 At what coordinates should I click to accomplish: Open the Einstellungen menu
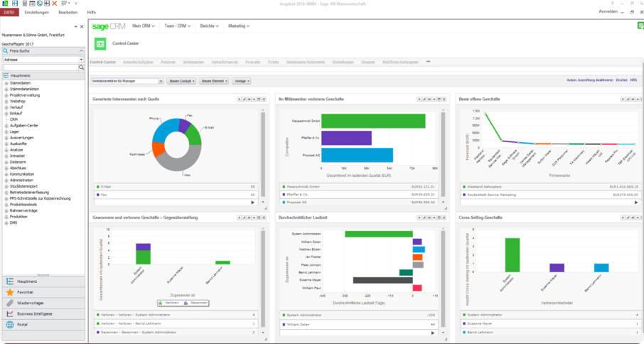coord(36,12)
